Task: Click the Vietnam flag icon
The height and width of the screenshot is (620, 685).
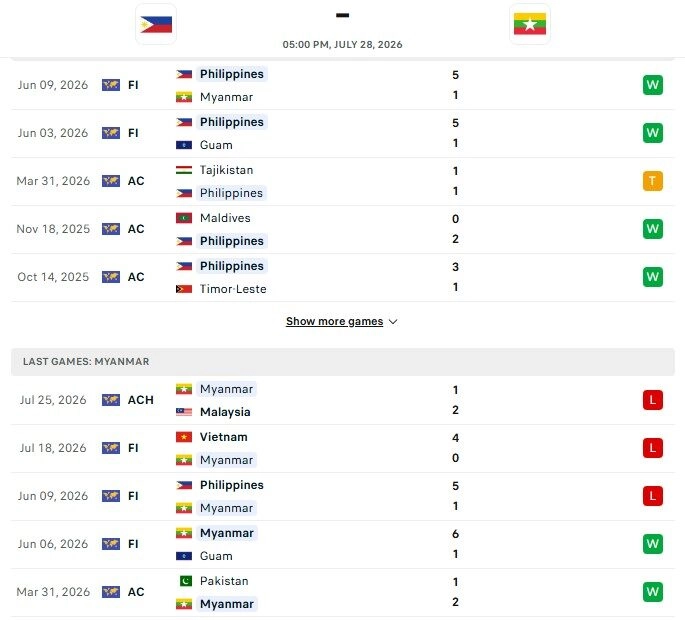Action: pos(184,437)
